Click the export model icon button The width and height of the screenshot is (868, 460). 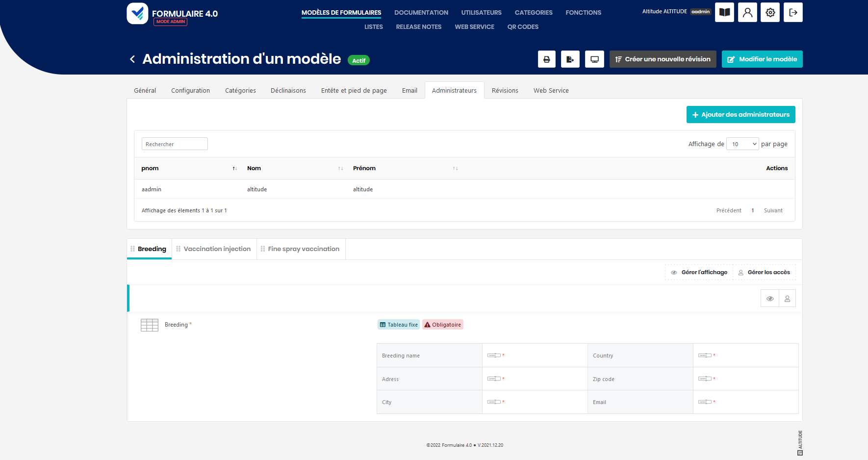570,59
